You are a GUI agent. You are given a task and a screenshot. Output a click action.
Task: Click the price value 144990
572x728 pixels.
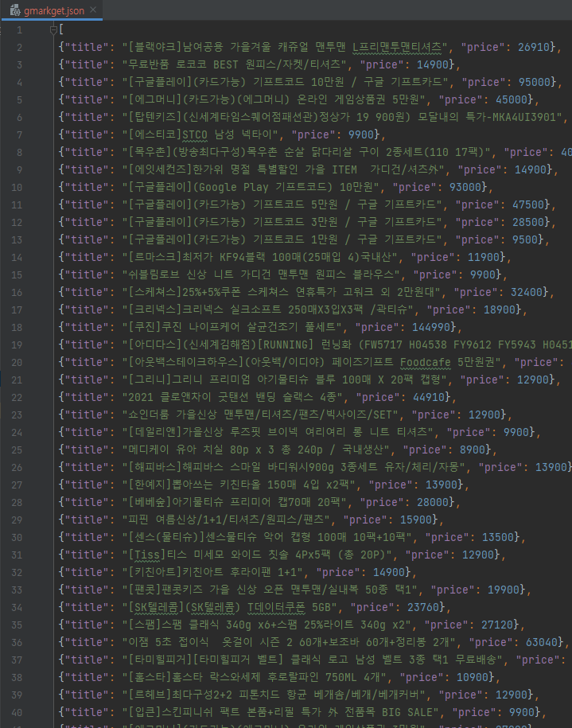click(x=431, y=327)
